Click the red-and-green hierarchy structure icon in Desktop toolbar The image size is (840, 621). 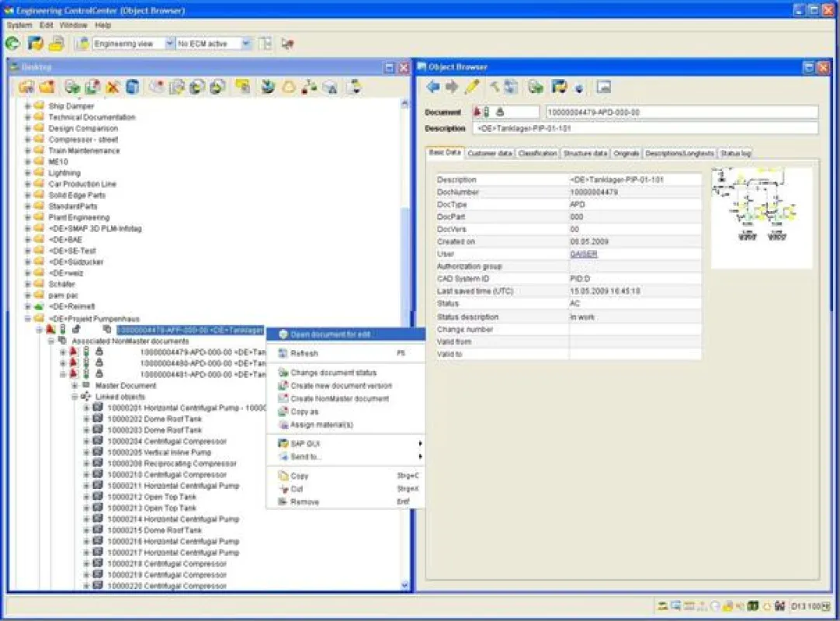point(309,88)
